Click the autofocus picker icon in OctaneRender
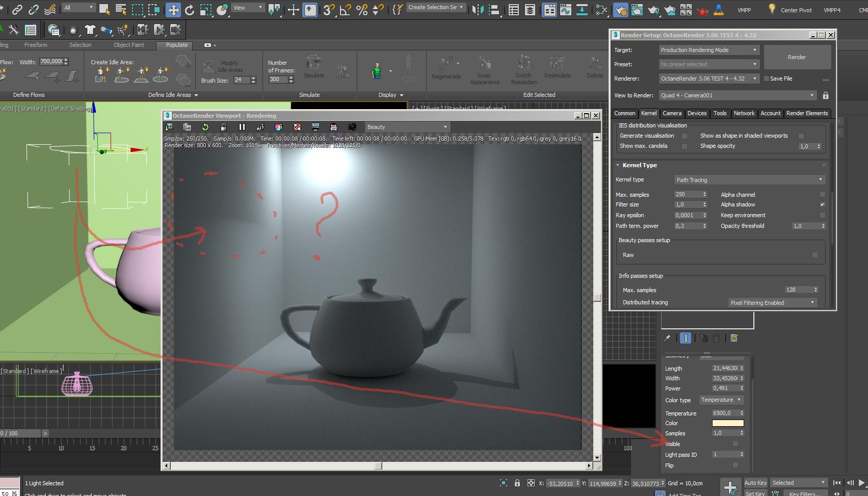Screen dimensions: 868x496 coord(260,127)
